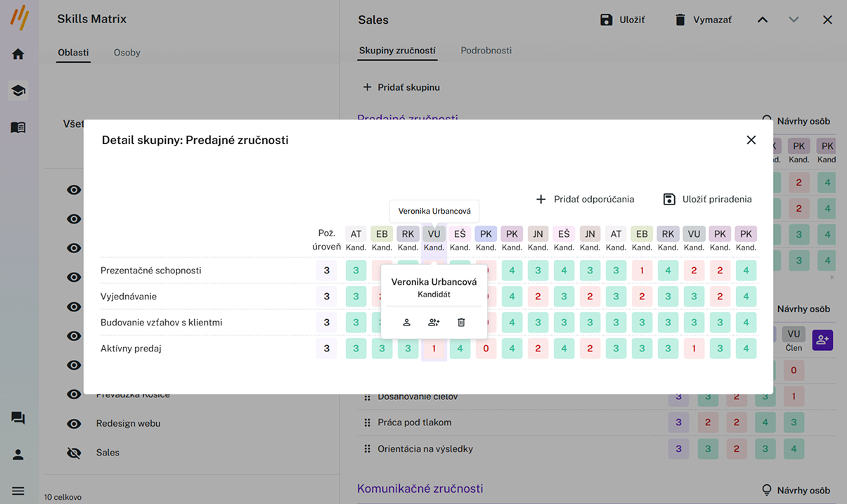
Task: Switch to the Osoby tab
Action: pyautogui.click(x=127, y=53)
